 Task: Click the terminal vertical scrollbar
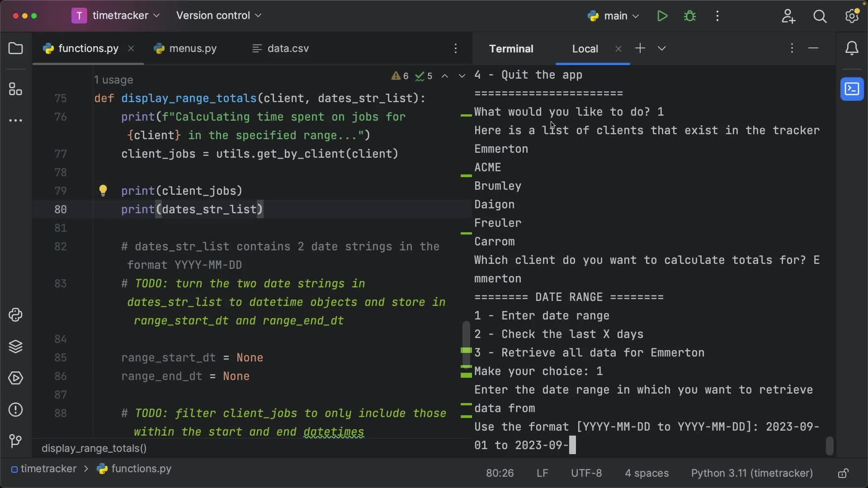829,446
